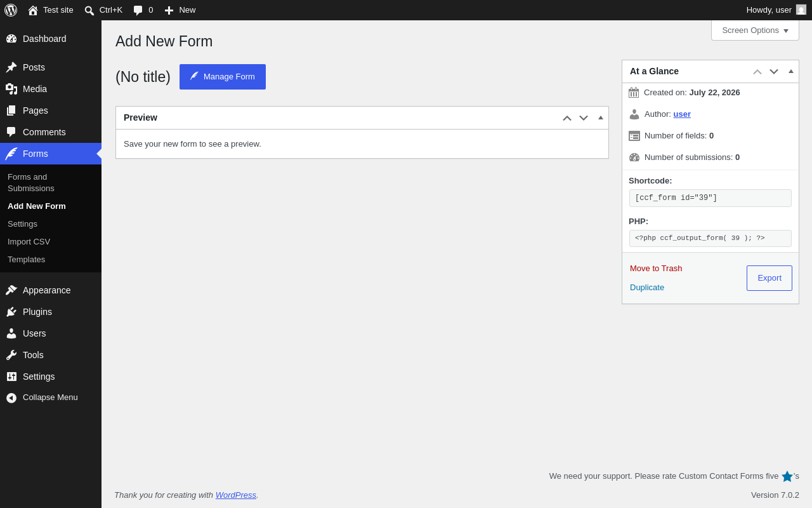The image size is (812, 508).
Task: Click the calendar icon beside Created on
Action: (634, 93)
